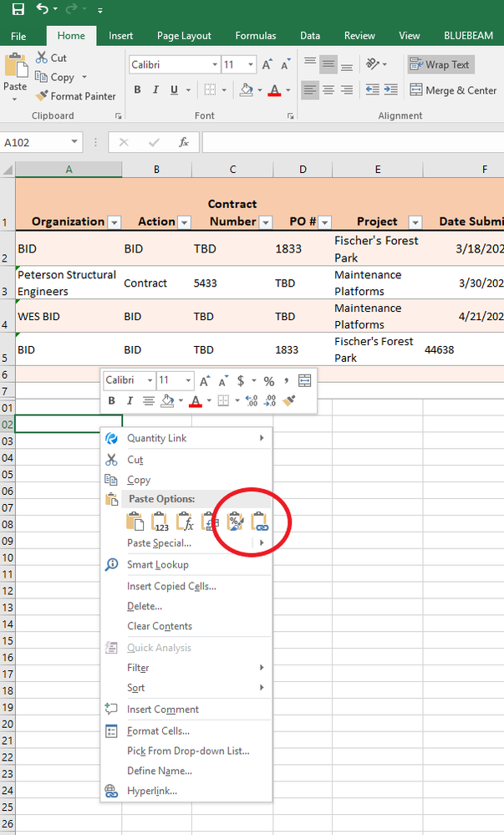Viewport: 504px width, 835px height.
Task: Open Quantity Link submenu
Action: (x=186, y=438)
